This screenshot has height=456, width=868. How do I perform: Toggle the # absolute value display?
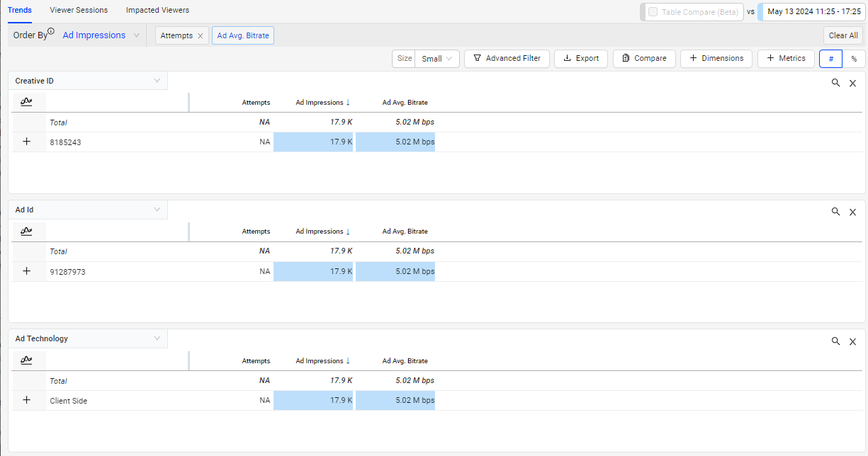pyautogui.click(x=830, y=59)
